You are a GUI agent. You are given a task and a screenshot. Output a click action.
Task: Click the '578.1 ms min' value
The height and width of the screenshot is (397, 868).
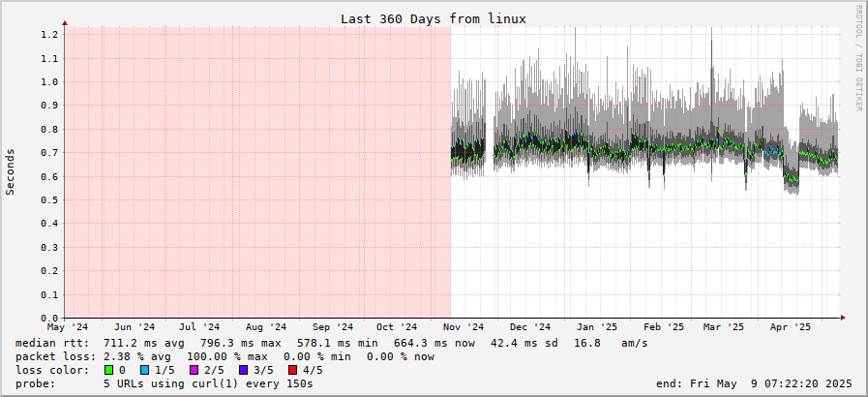click(337, 344)
